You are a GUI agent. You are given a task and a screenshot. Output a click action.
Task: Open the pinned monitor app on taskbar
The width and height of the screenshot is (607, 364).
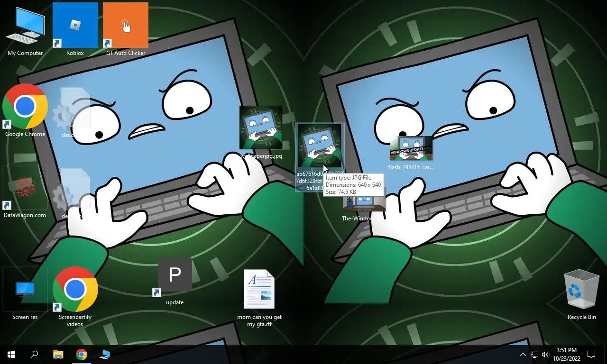[x=105, y=355]
